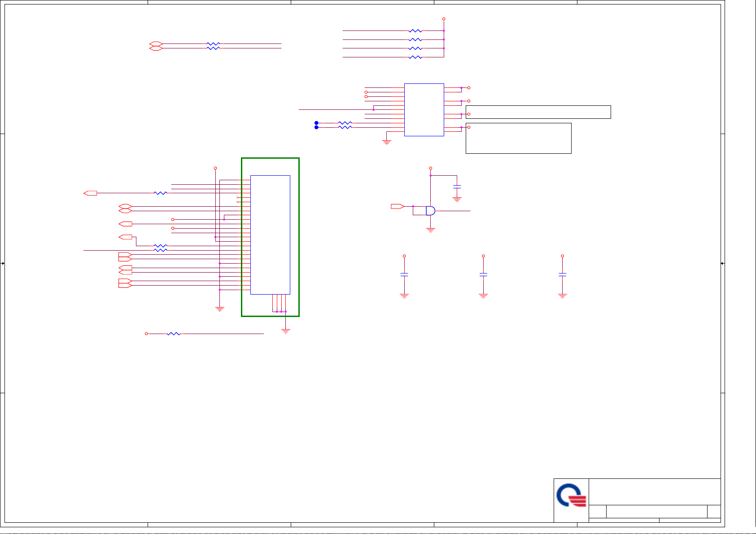Select the upper blue filled test point
The width and height of the screenshot is (756, 534).
point(316,123)
